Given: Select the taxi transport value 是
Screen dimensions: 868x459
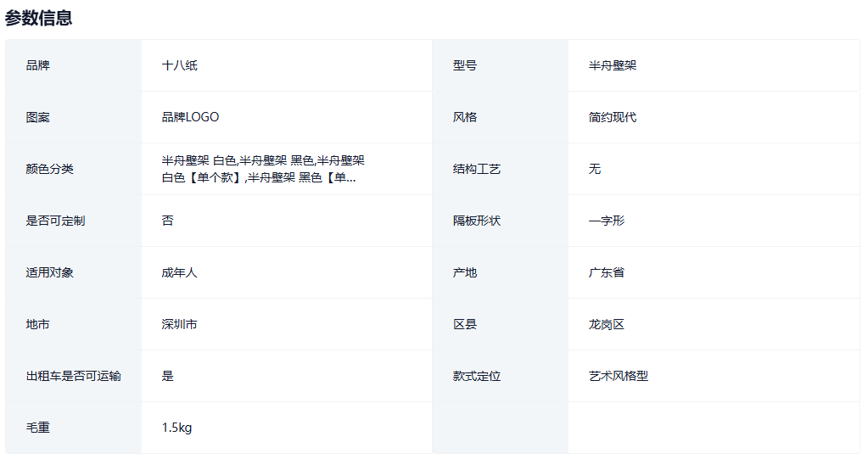Looking at the screenshot, I should click(168, 376).
